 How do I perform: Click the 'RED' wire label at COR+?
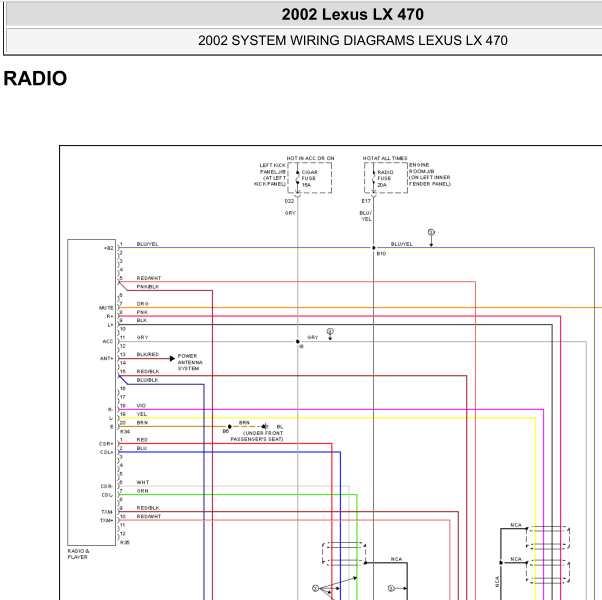(x=142, y=440)
